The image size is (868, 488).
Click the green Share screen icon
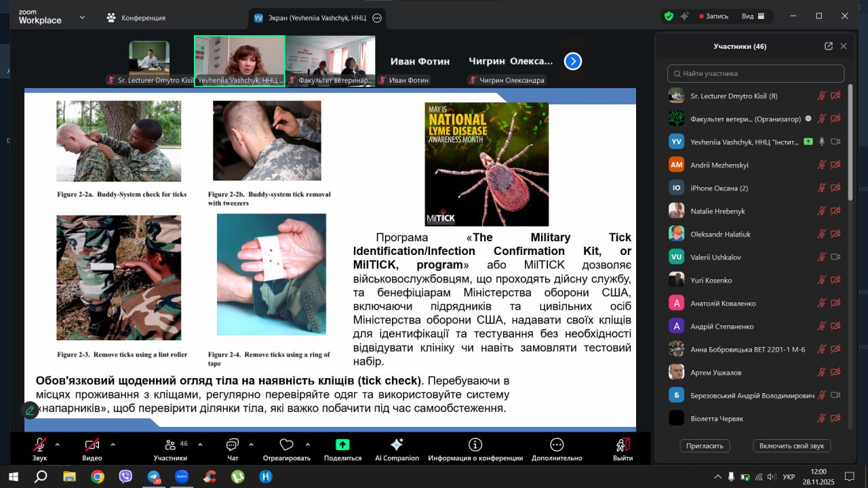point(342,445)
